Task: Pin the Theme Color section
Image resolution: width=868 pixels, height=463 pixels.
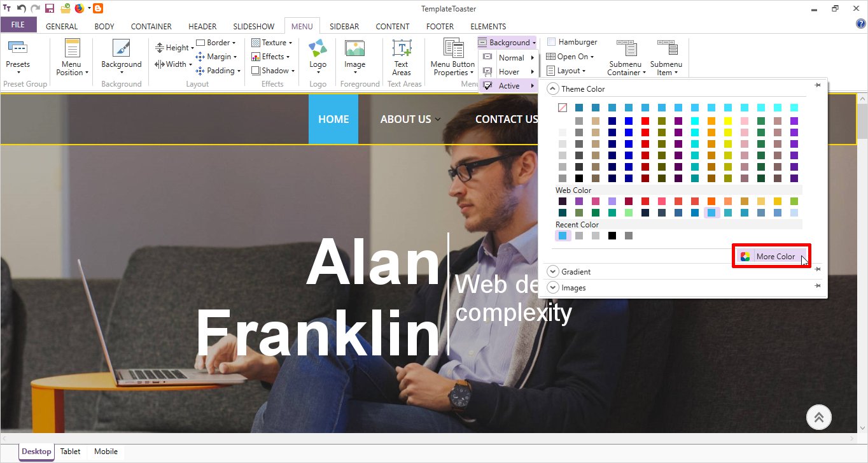Action: point(817,85)
